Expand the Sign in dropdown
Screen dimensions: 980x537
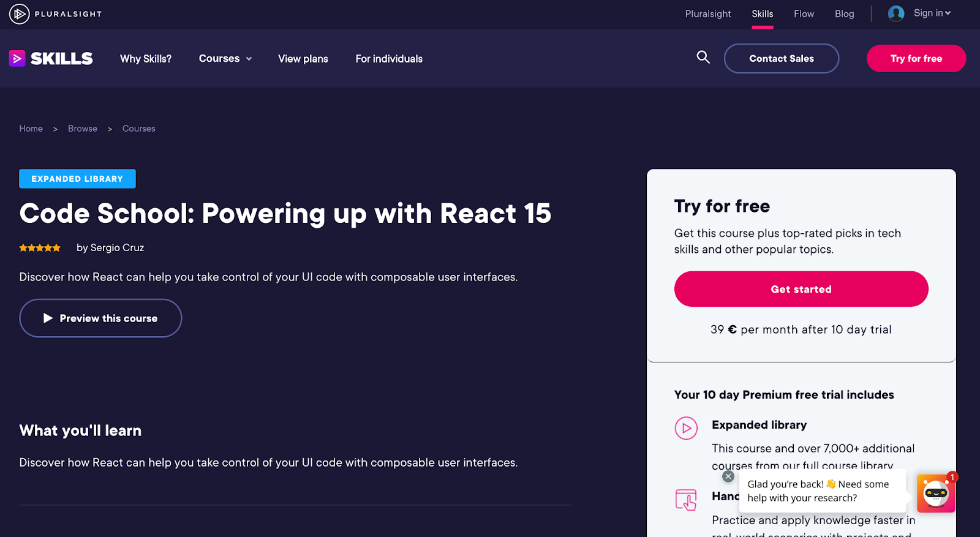[x=932, y=13]
